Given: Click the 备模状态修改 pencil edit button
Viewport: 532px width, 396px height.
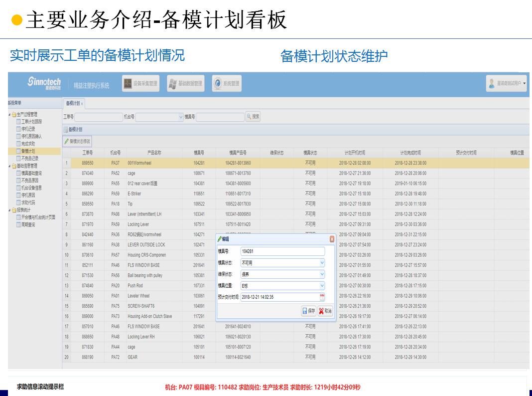Looking at the screenshot, I should (77, 142).
